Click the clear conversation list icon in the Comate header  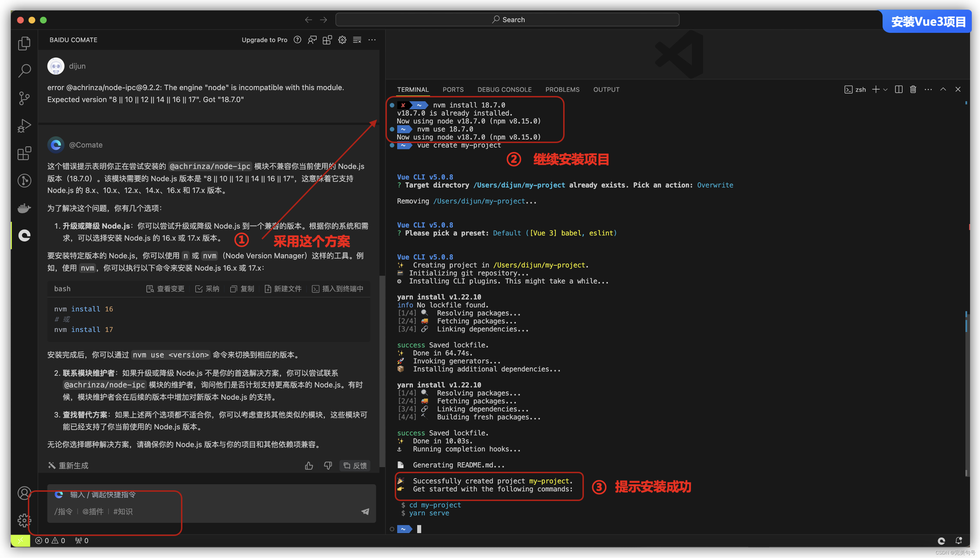357,40
